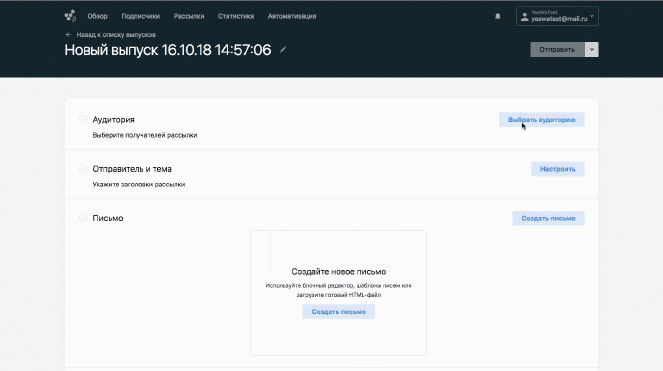Switch to Статистика section

pos(236,16)
